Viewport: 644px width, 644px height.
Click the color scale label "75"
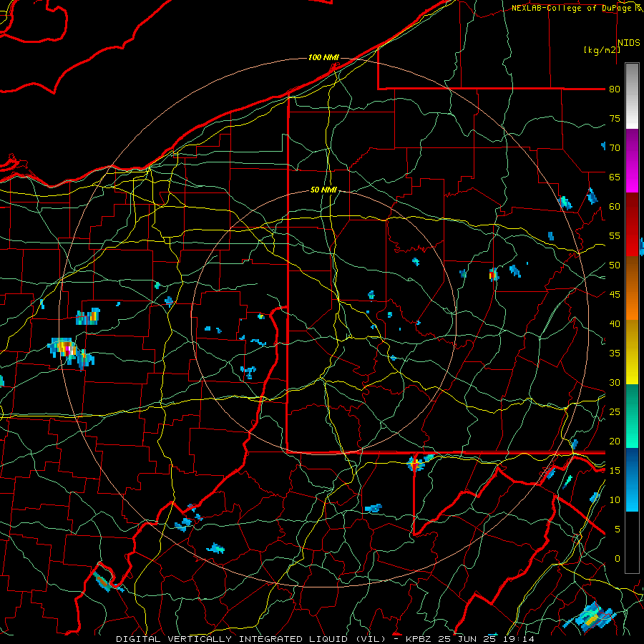pos(615,118)
